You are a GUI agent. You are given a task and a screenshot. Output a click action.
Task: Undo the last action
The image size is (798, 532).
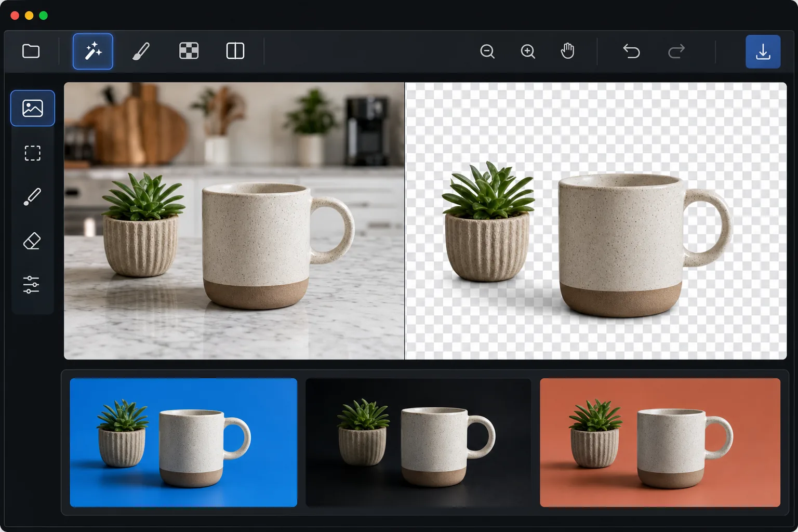pyautogui.click(x=631, y=51)
